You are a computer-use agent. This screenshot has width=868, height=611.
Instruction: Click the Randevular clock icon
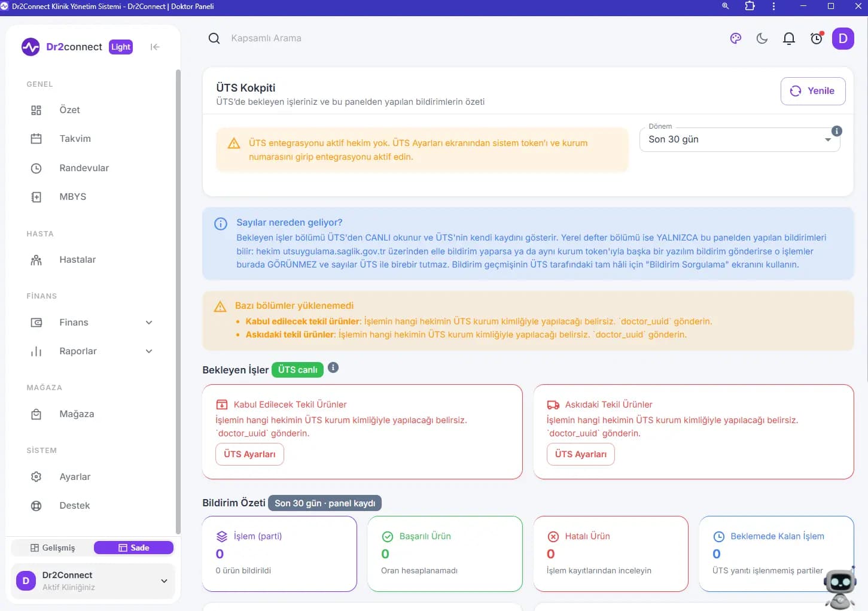pos(36,168)
